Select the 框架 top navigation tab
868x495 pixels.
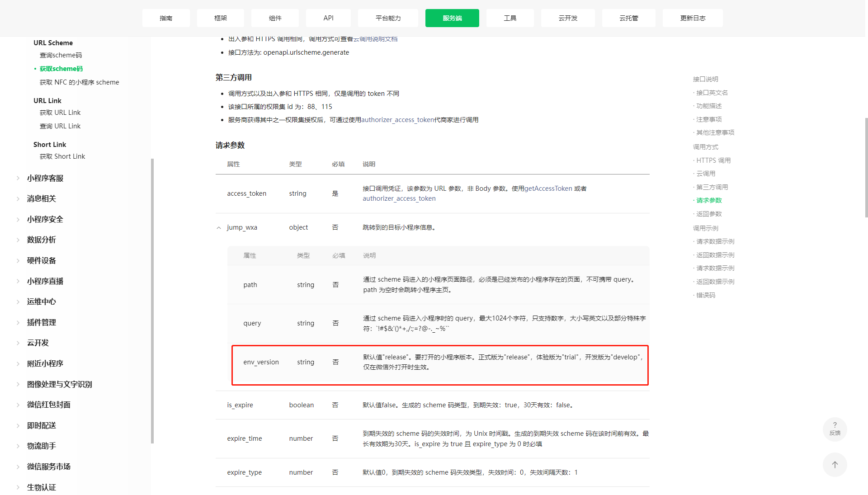point(221,18)
